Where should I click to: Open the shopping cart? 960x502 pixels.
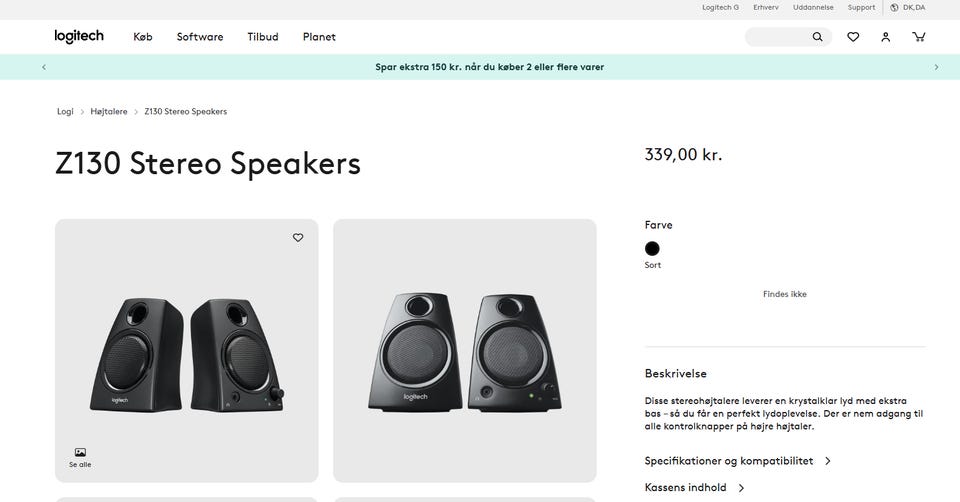click(x=918, y=37)
